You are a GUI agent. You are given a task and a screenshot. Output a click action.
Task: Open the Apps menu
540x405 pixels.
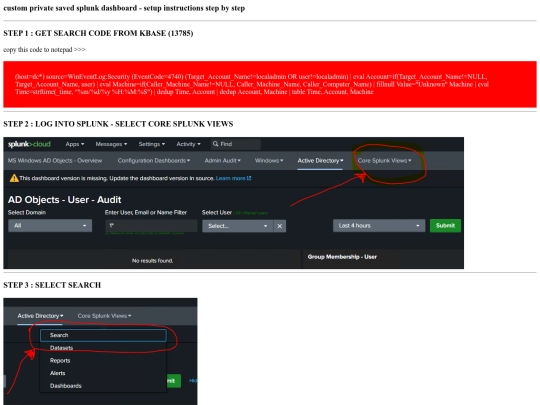75,144
